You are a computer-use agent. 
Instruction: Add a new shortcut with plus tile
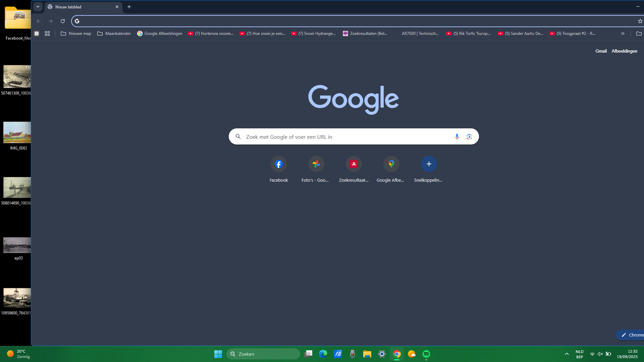(x=429, y=164)
